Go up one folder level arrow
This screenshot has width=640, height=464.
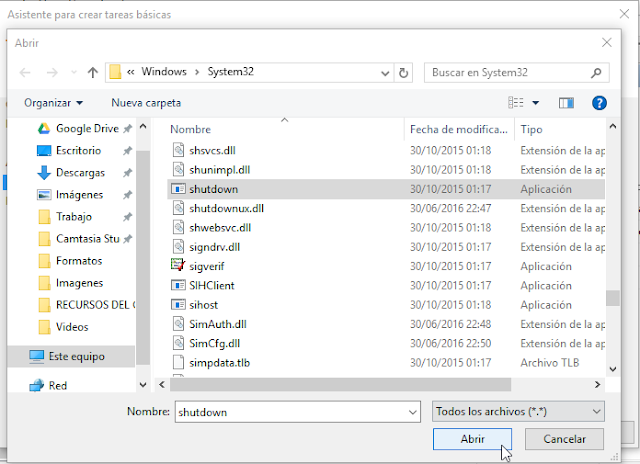point(93,73)
